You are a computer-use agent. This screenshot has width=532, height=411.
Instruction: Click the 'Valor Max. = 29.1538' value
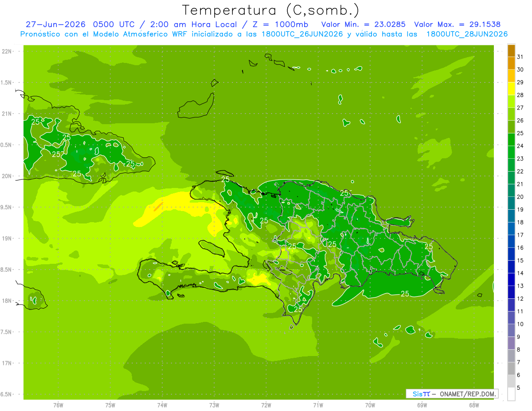pyautogui.click(x=457, y=24)
